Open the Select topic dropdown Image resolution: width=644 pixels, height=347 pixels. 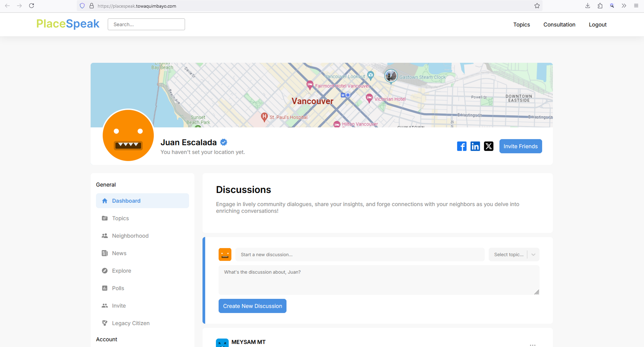point(514,255)
